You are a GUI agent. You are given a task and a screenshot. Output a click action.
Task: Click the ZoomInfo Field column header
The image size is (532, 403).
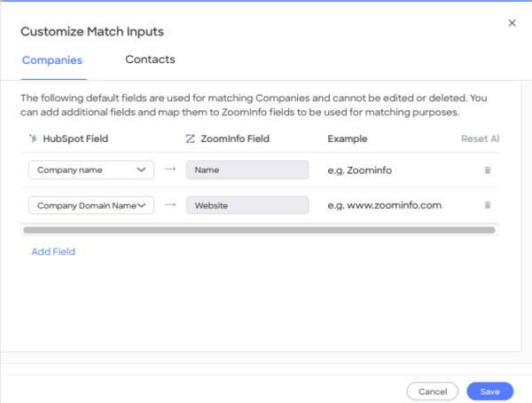[235, 138]
